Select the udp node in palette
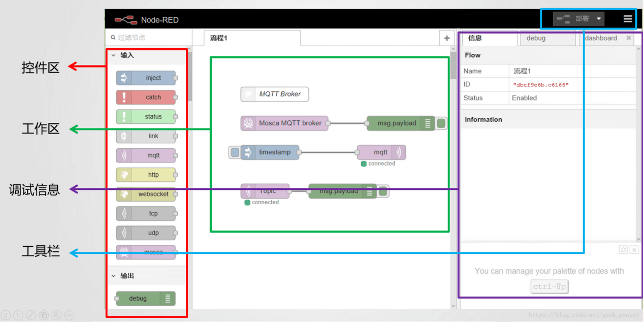This screenshot has height=322, width=644. point(146,233)
